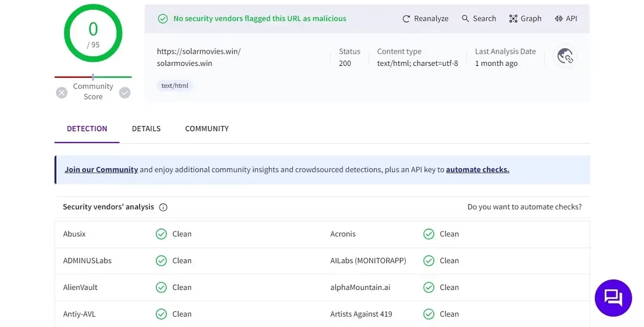Select the solarmovies.win domain text
Image resolution: width=644 pixels, height=327 pixels.
184,63
